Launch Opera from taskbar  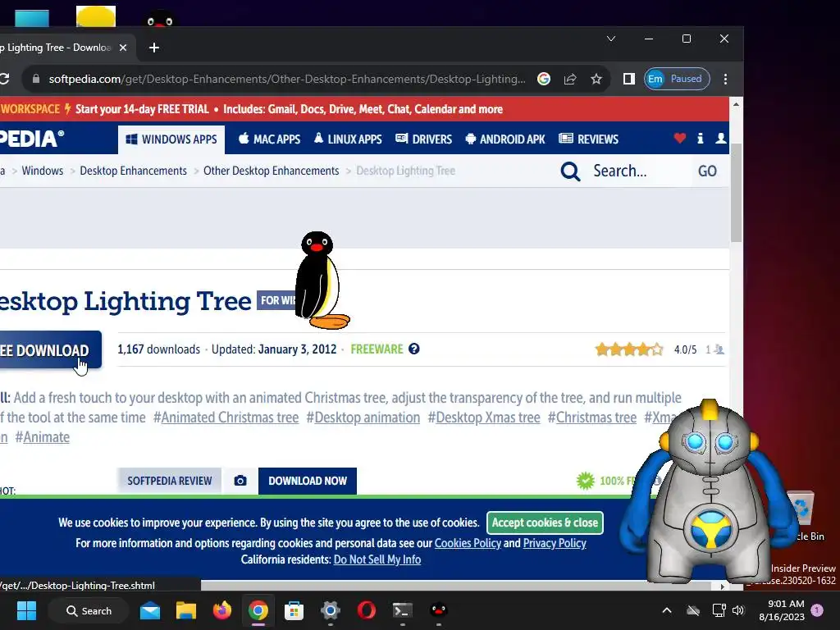(x=367, y=610)
